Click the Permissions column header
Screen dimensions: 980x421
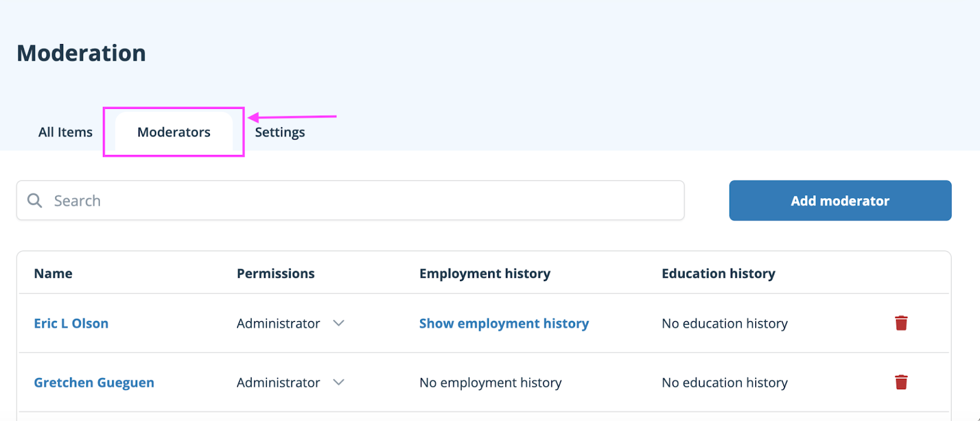point(276,274)
